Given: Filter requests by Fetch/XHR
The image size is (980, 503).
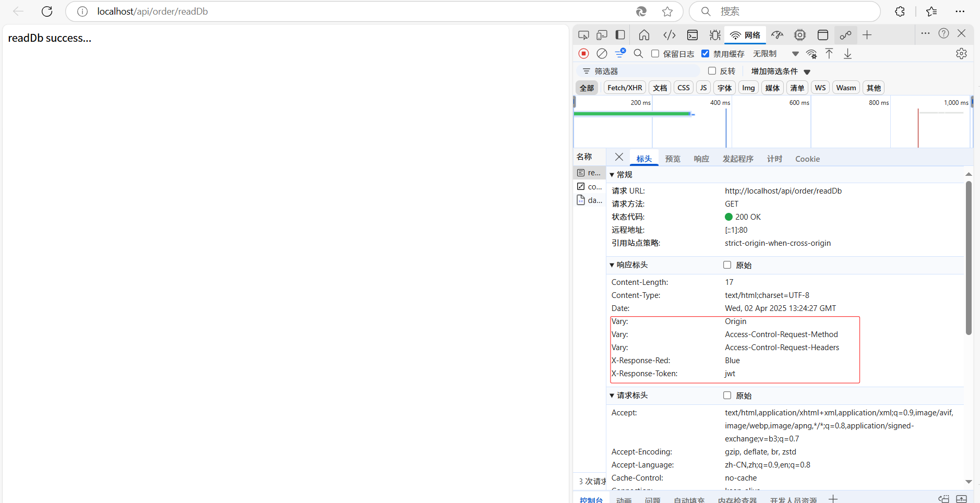Looking at the screenshot, I should pyautogui.click(x=625, y=88).
